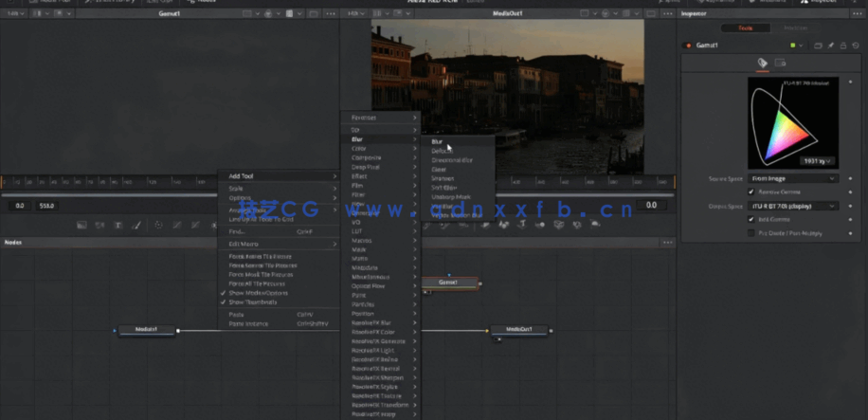
Task: Uncheck Remove Gamma checkbox
Action: [x=751, y=192]
